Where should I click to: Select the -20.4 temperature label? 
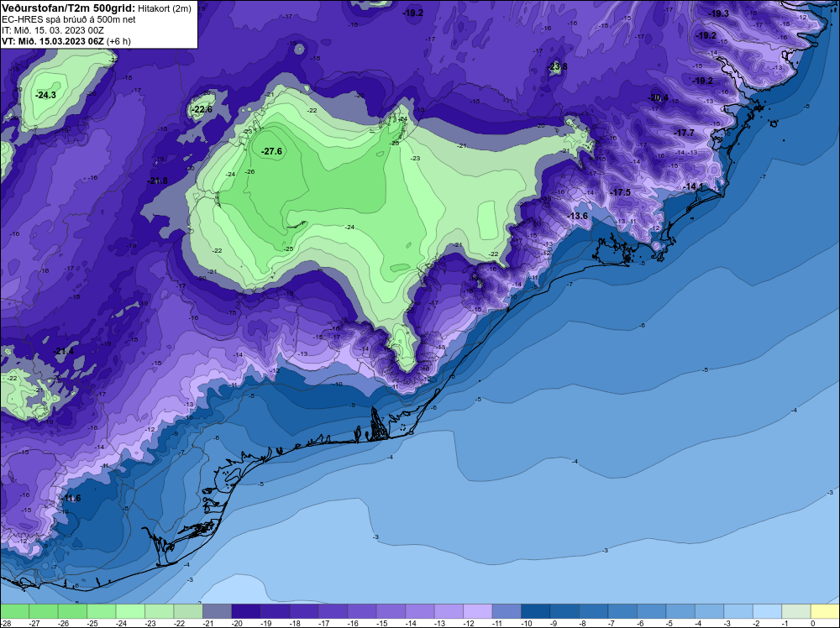click(659, 97)
